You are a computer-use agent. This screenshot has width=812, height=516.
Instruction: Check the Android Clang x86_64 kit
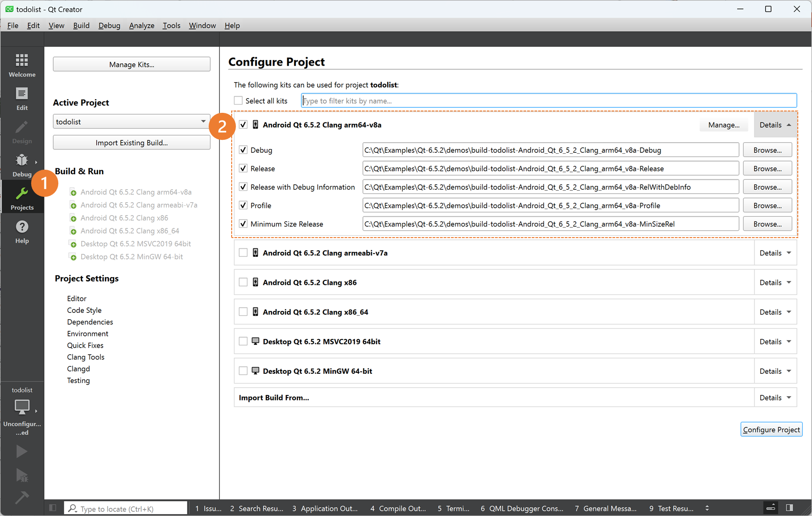[243, 312]
